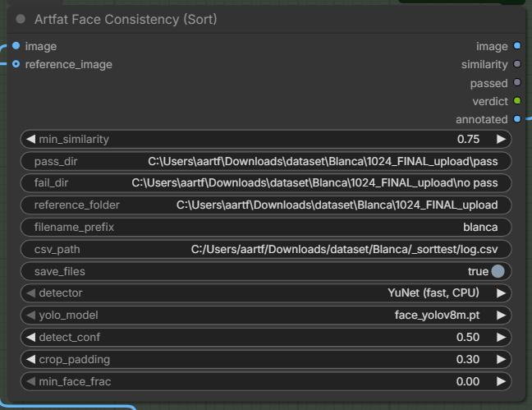
Task: Click the Artfat Face Consistency (Sort) title
Action: click(126, 20)
